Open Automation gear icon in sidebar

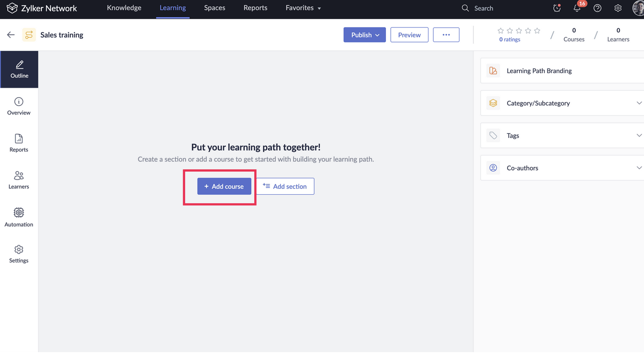[19, 213]
